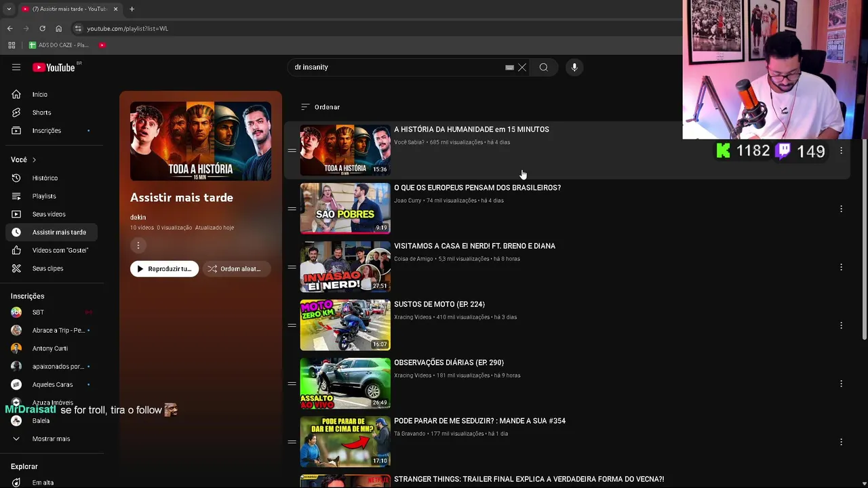Close the Assistir mais tarde browser tab
868x488 pixels.
tap(115, 9)
